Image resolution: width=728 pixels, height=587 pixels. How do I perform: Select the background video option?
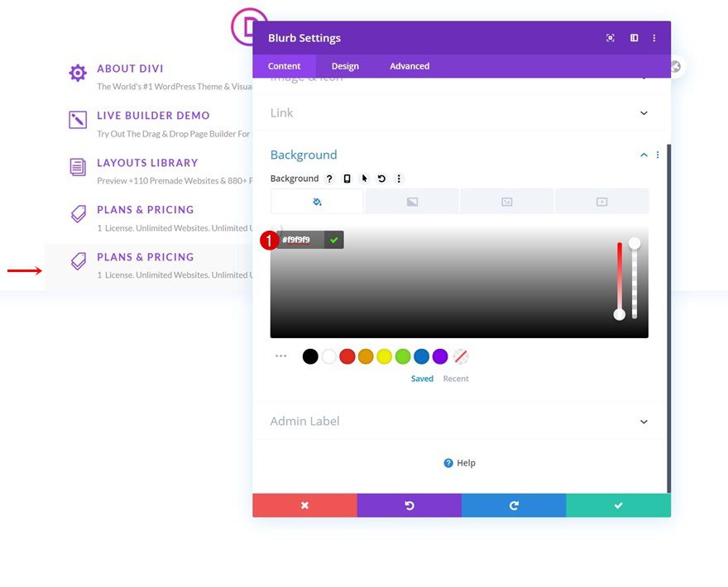click(601, 200)
